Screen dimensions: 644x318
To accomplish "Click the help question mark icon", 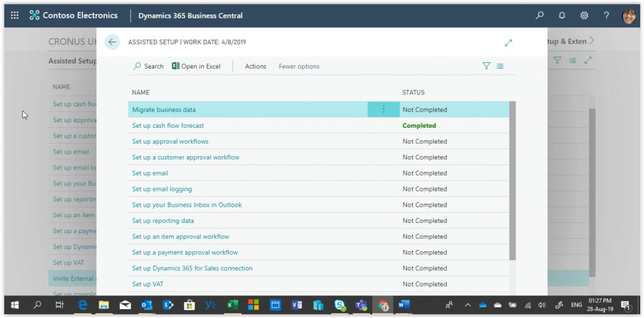I will click(x=606, y=16).
